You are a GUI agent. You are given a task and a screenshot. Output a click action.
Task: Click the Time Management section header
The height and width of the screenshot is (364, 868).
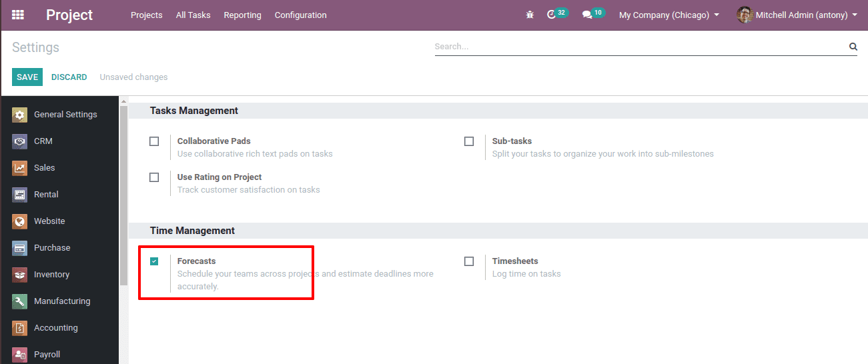193,231
